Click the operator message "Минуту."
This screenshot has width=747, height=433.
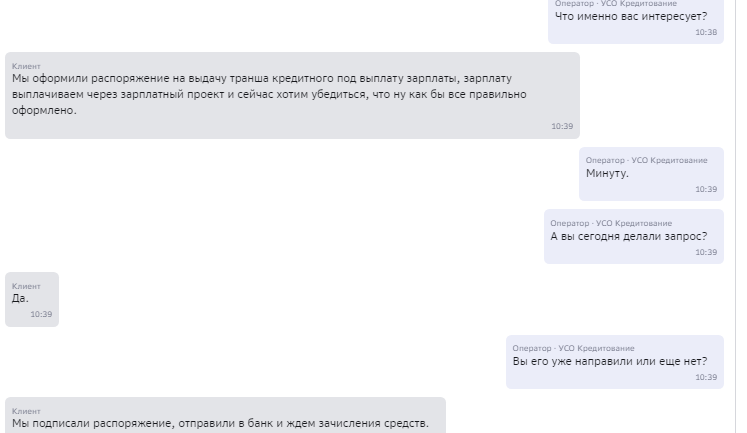[x=607, y=173]
